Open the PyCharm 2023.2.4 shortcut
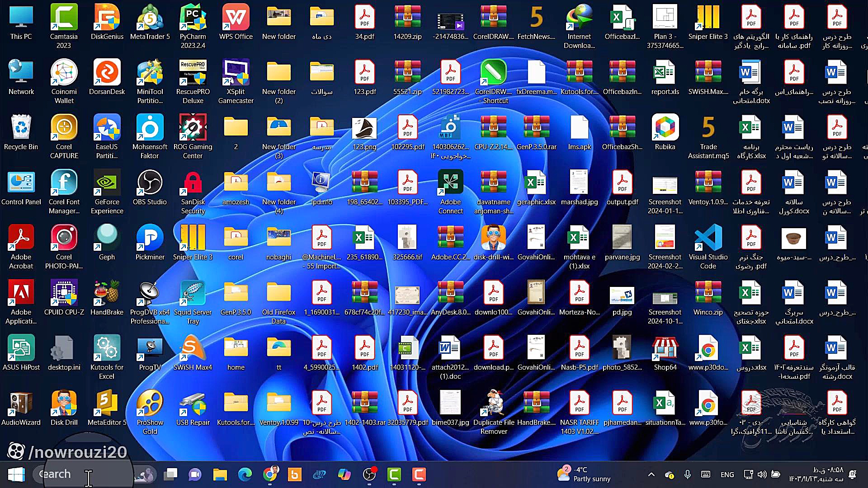The image size is (868, 488). [193, 26]
